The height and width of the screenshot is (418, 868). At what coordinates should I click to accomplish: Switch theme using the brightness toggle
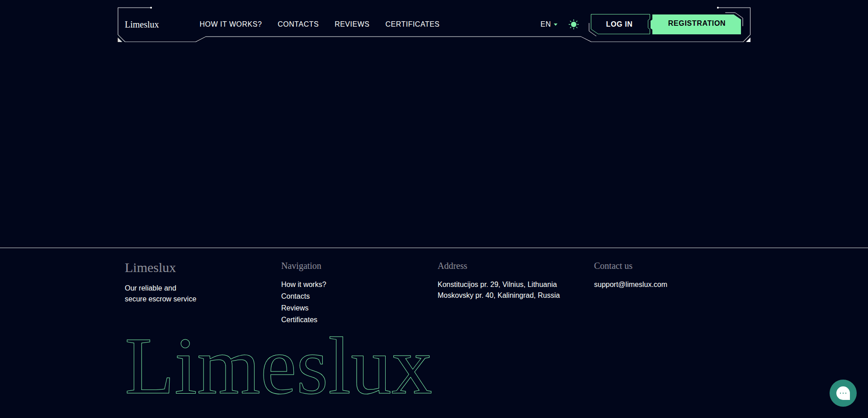coord(573,24)
